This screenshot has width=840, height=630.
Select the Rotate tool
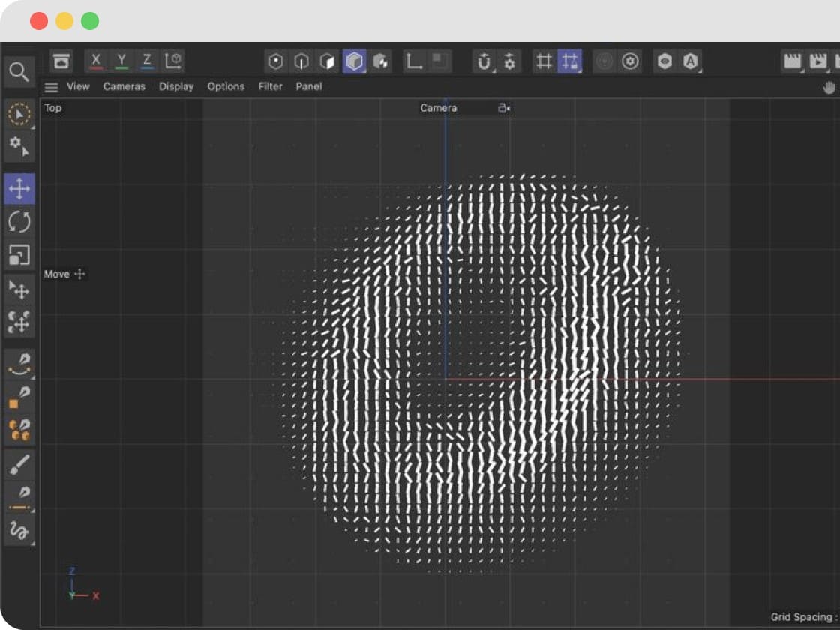pyautogui.click(x=19, y=222)
